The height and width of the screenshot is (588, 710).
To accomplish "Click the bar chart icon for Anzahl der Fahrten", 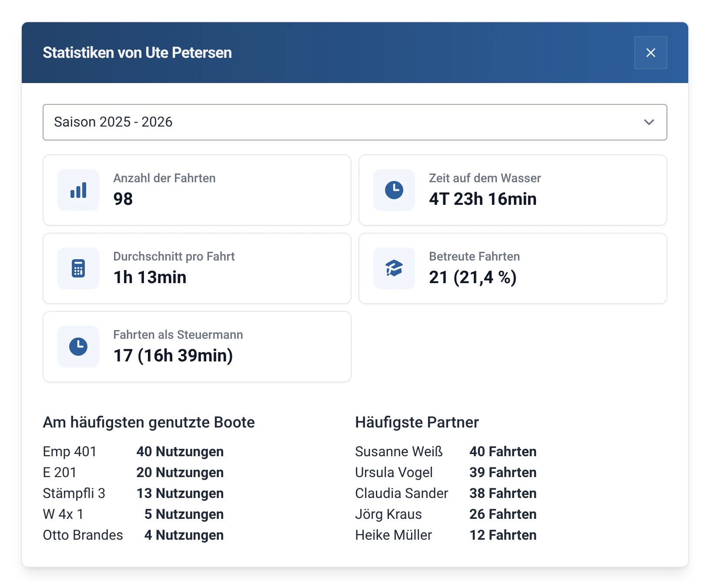I will click(x=78, y=190).
